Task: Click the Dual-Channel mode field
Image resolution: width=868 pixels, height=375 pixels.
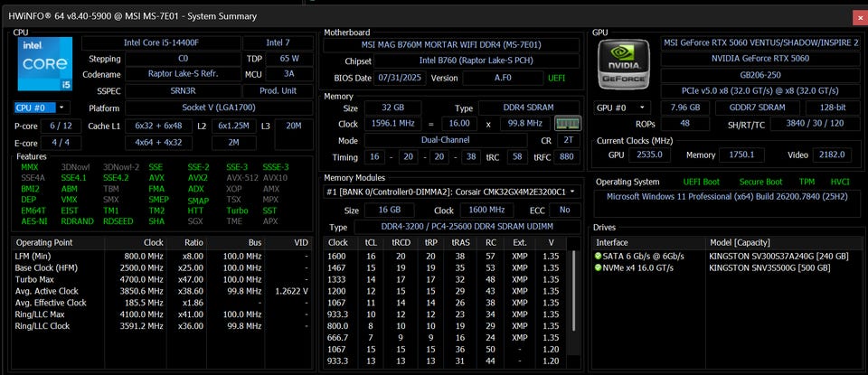Action: pos(445,140)
